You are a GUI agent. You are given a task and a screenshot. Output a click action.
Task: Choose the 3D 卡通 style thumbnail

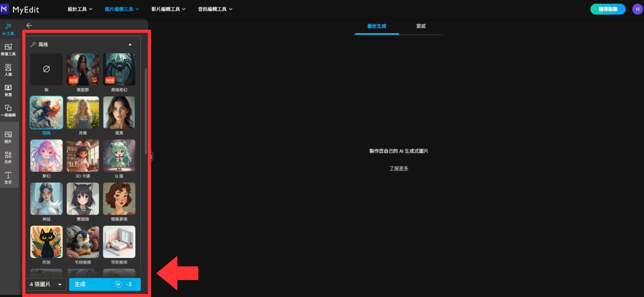pyautogui.click(x=83, y=155)
